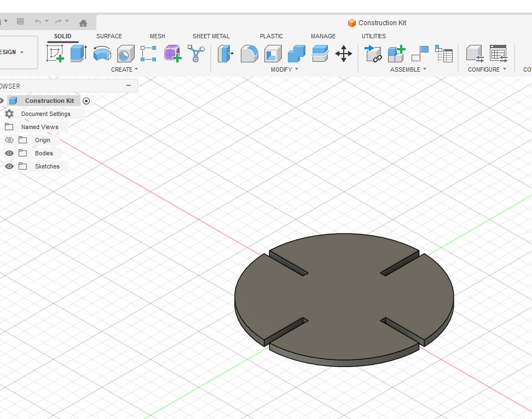The image size is (532, 419).
Task: Click the Bodies folder icon
Action: [23, 153]
